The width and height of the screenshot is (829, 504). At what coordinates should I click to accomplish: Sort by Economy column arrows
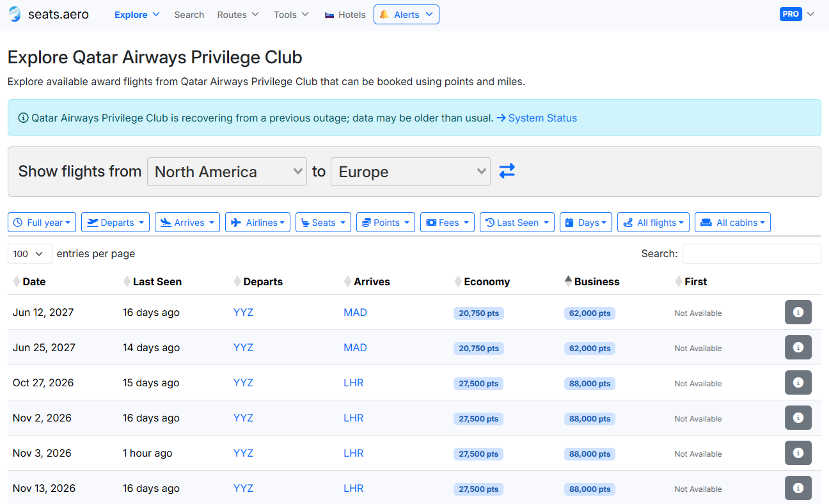(458, 281)
